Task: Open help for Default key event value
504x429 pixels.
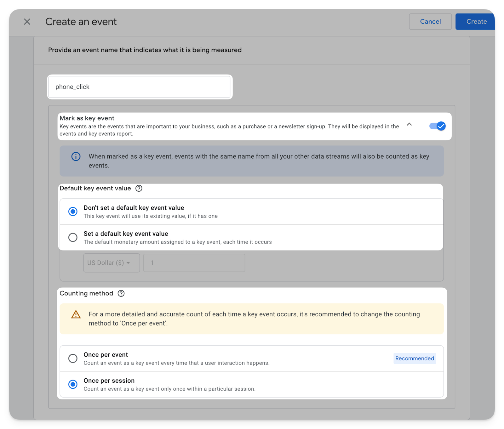Action: [139, 188]
